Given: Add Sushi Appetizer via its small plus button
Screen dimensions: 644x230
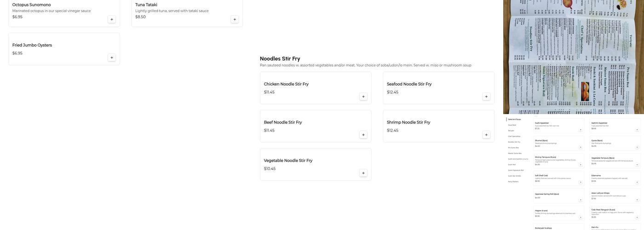Looking at the screenshot, I should pyautogui.click(x=581, y=130).
